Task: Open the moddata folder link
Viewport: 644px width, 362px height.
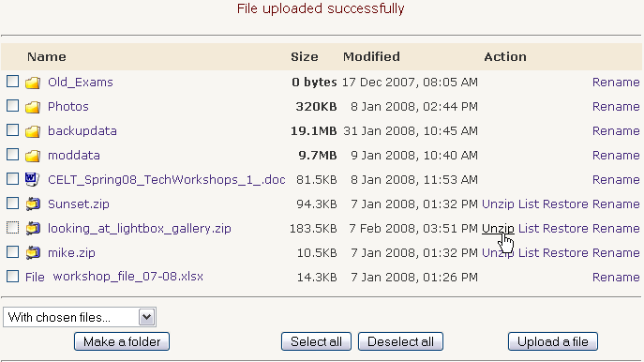Action: [74, 156]
